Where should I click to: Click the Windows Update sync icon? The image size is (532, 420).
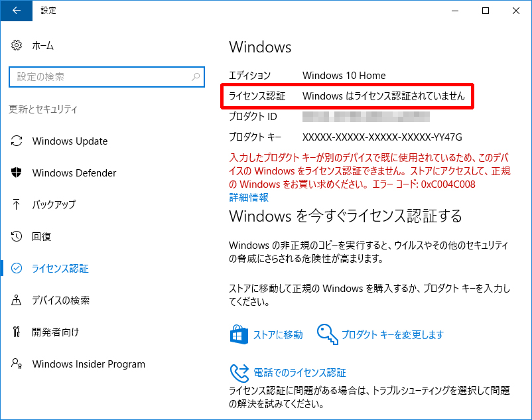point(17,141)
